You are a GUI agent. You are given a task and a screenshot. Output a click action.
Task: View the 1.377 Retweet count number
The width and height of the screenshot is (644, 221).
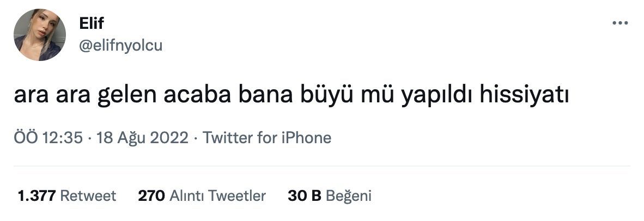pyautogui.click(x=37, y=196)
